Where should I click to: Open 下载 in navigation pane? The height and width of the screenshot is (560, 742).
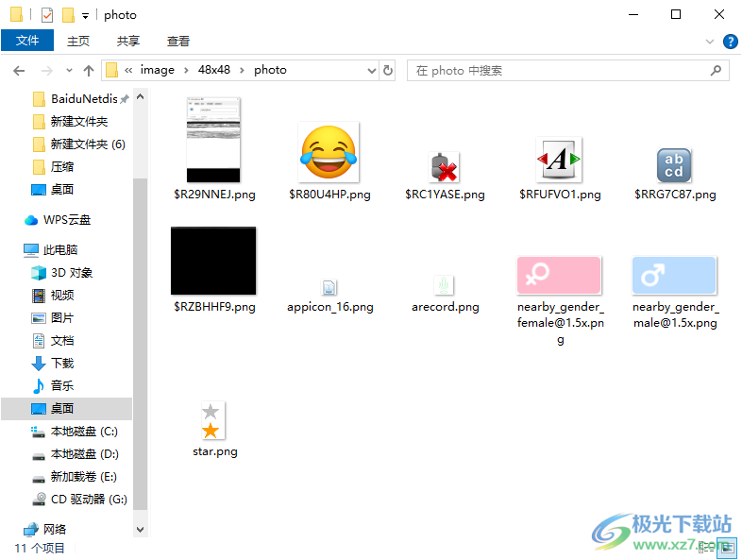(x=53, y=364)
